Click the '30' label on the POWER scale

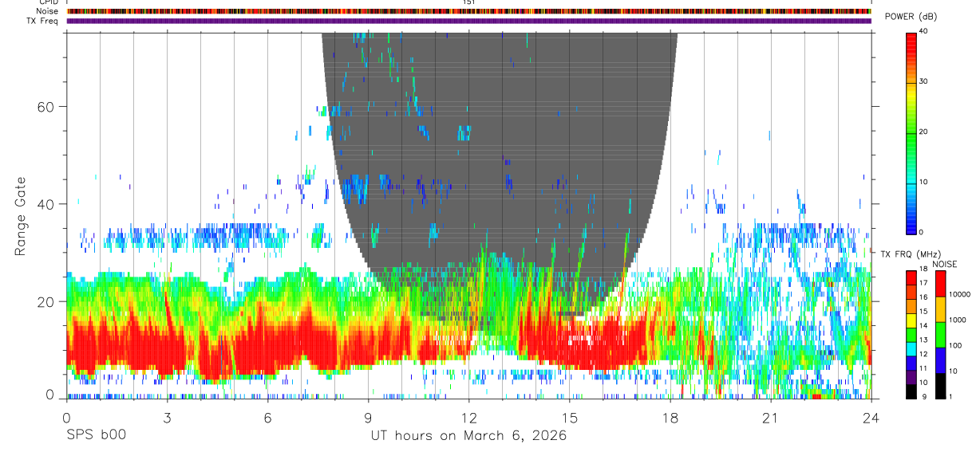[923, 82]
